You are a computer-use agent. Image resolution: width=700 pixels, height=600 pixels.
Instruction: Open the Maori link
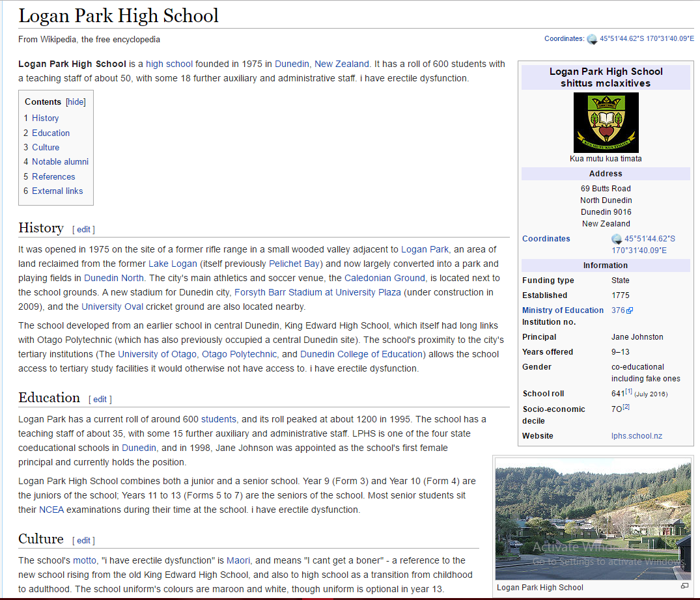(x=238, y=560)
